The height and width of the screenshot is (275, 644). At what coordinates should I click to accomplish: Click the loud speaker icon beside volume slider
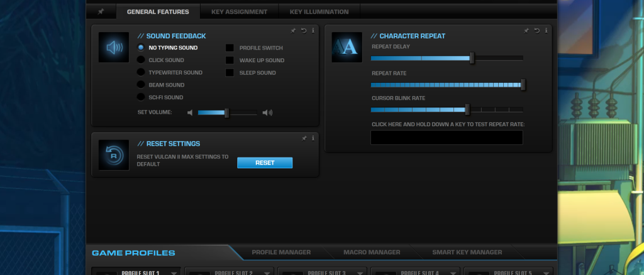tap(267, 113)
